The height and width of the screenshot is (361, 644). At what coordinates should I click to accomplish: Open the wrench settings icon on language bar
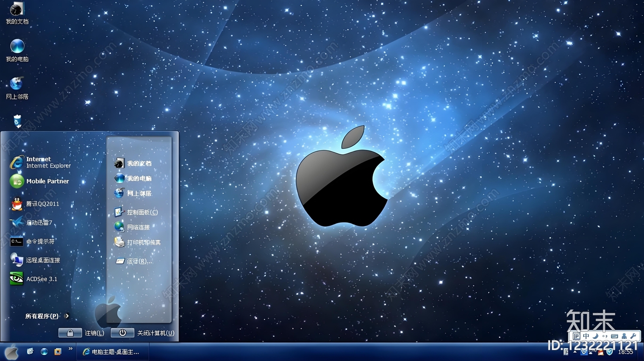[633, 336]
